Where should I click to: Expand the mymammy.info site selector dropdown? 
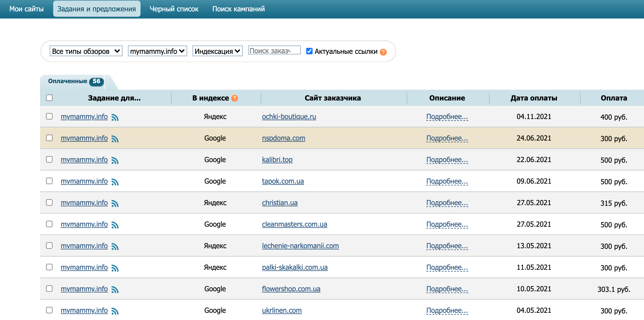157,51
